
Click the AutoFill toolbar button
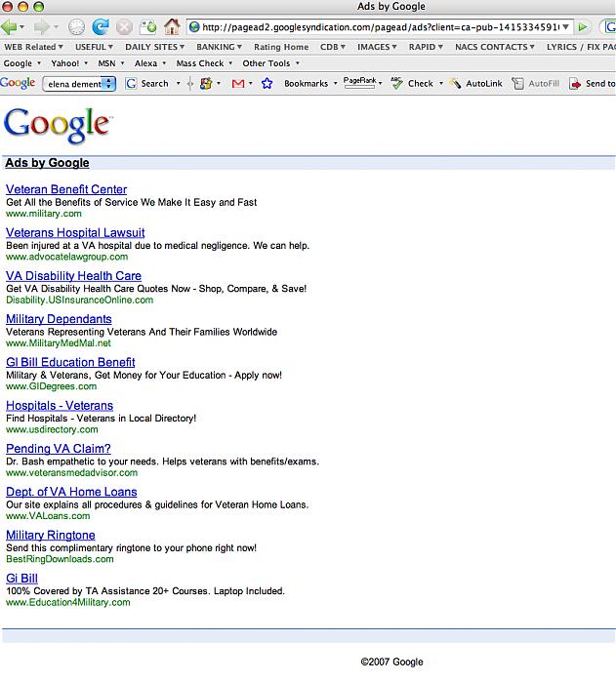535,83
